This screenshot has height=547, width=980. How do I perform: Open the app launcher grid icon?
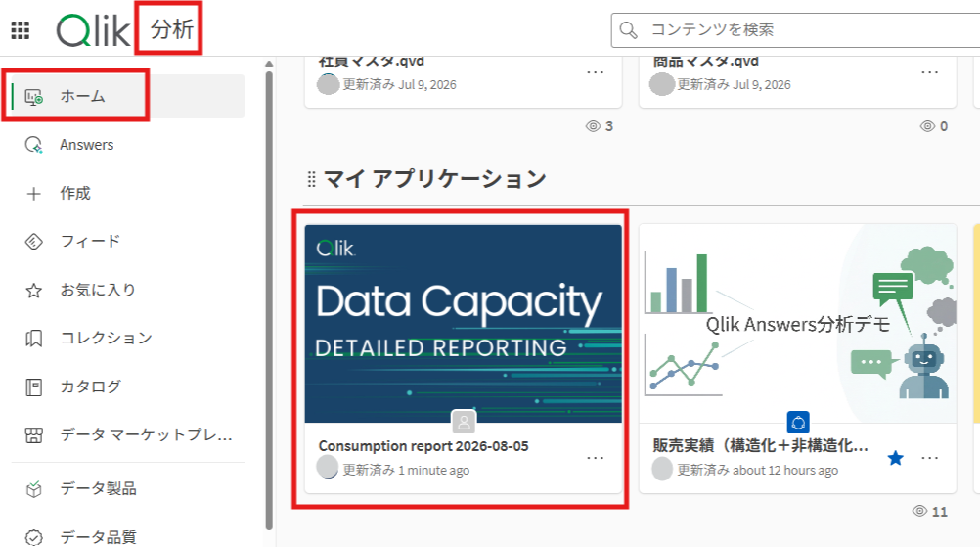[x=20, y=29]
